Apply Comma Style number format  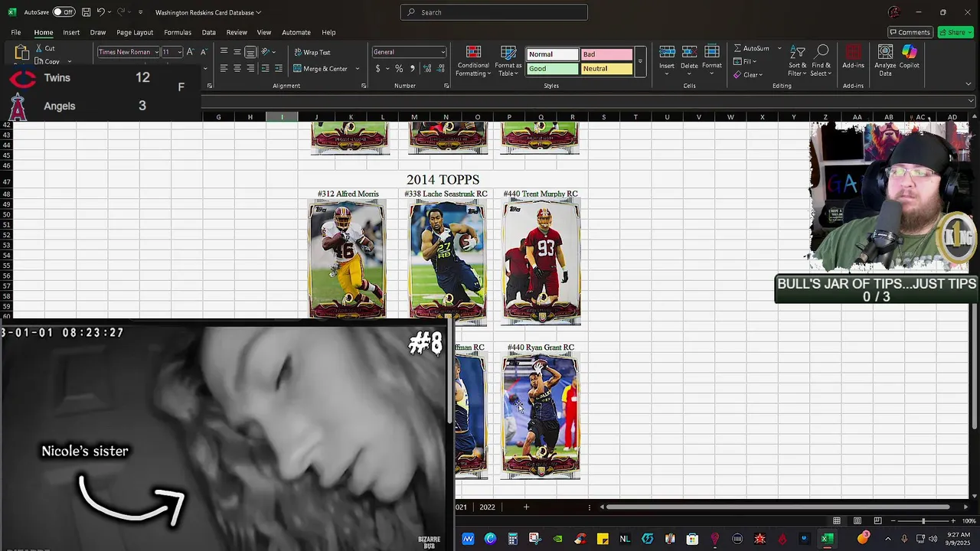click(x=412, y=68)
